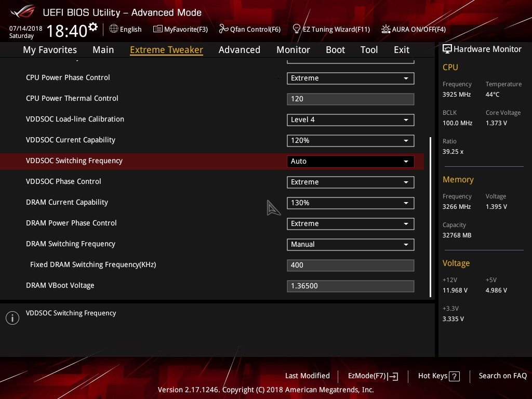The image size is (532, 399).
Task: Select CPU Power Phase Control label
Action: click(68, 78)
